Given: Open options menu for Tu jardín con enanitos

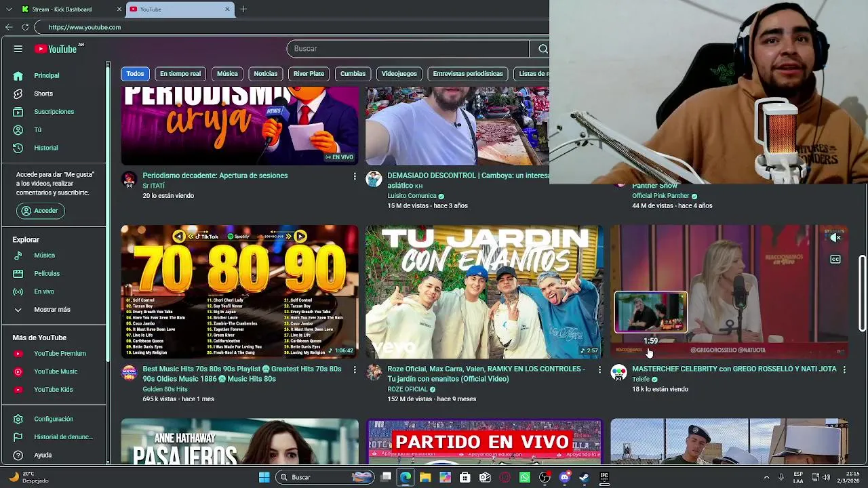Looking at the screenshot, I should coord(599,369).
